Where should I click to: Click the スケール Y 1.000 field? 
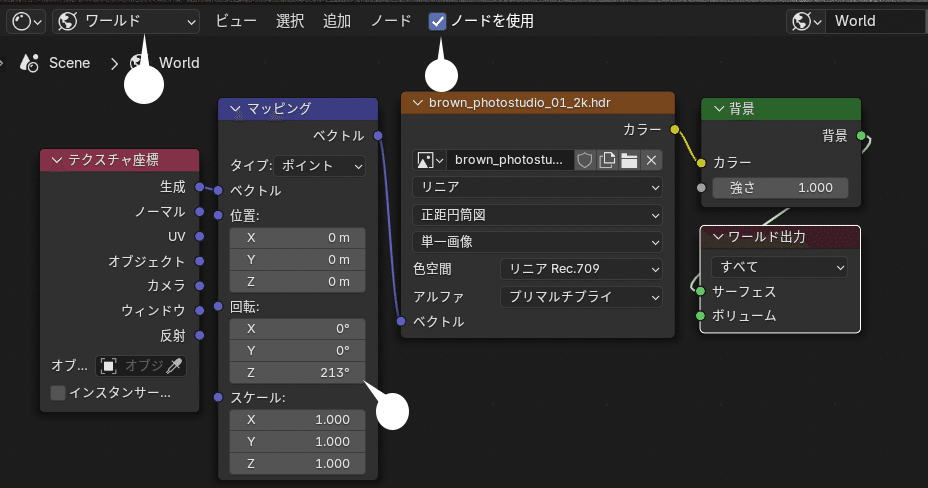pos(298,442)
